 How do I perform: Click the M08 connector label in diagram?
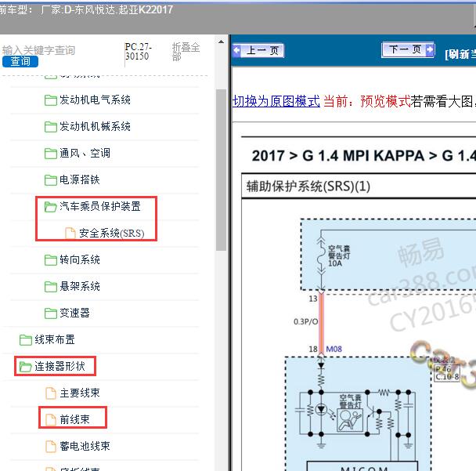[334, 349]
